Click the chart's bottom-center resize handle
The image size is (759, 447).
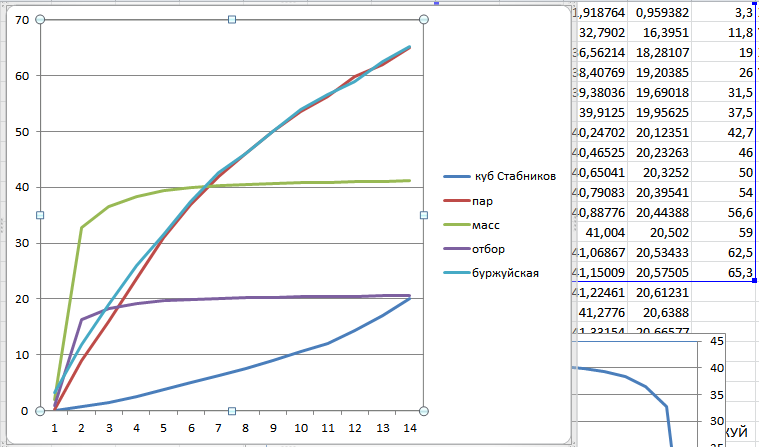point(232,411)
